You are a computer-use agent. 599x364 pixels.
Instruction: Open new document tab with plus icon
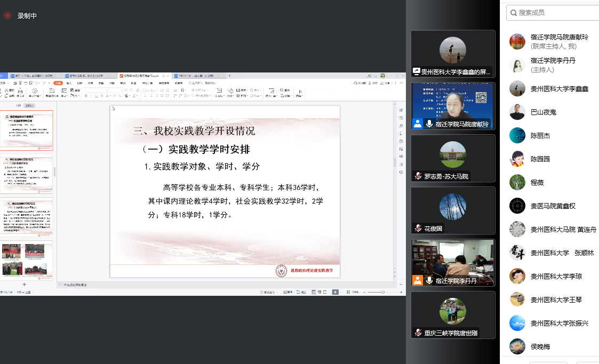point(230,76)
